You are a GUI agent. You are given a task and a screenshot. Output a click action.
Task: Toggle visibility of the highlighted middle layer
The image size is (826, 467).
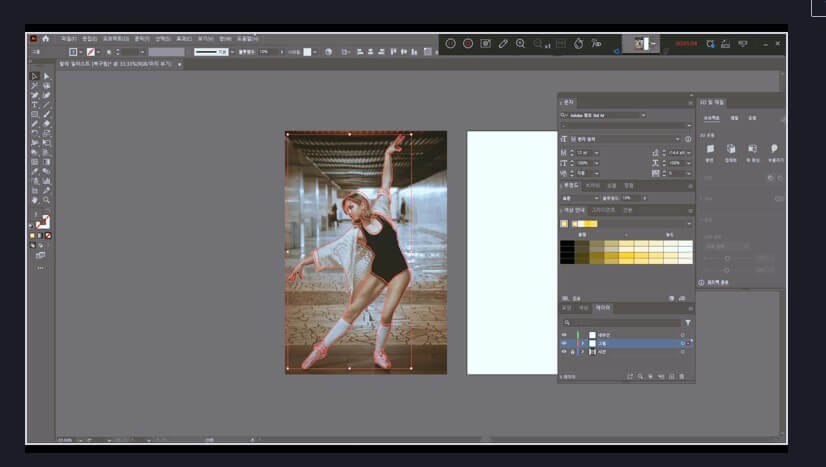564,343
